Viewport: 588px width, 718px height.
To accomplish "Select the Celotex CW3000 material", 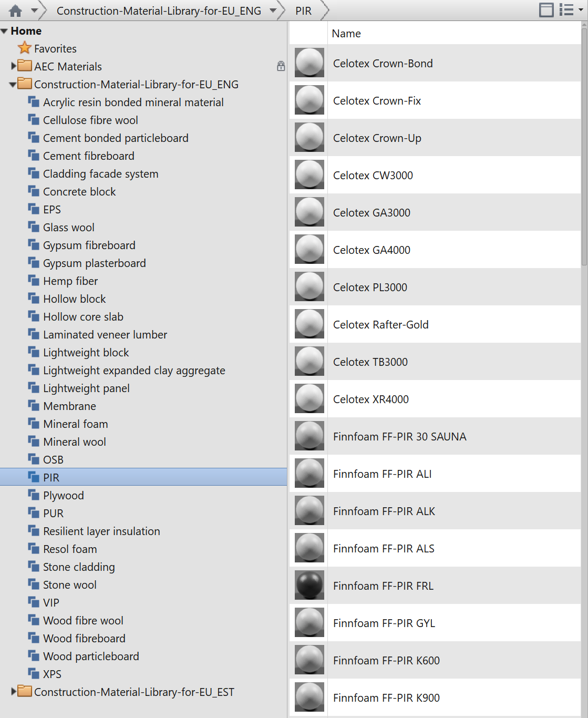I will pyautogui.click(x=435, y=175).
